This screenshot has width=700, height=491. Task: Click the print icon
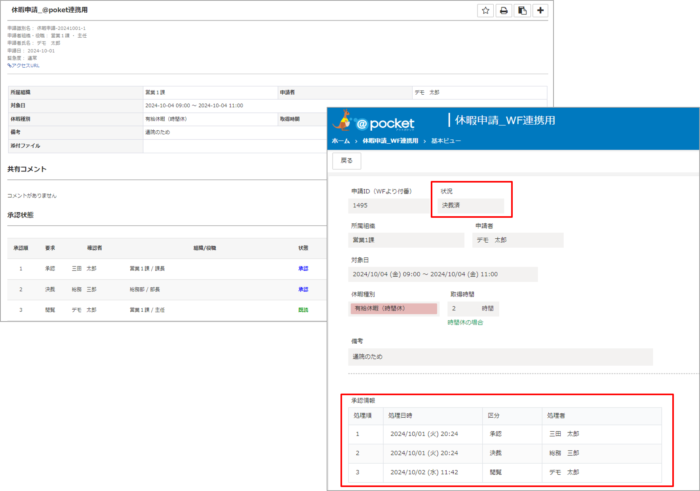point(504,10)
